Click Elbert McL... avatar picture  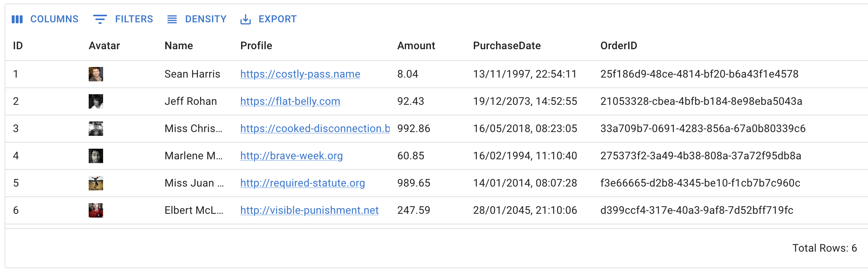coord(96,210)
